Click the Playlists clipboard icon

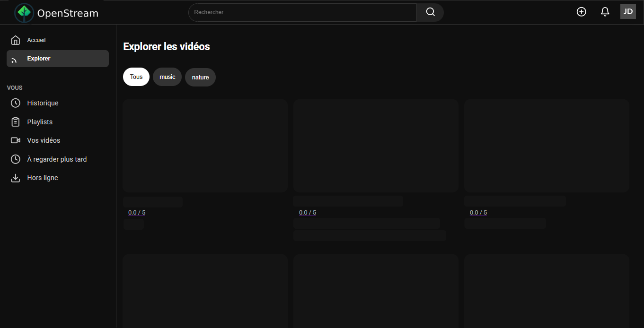pyautogui.click(x=16, y=122)
